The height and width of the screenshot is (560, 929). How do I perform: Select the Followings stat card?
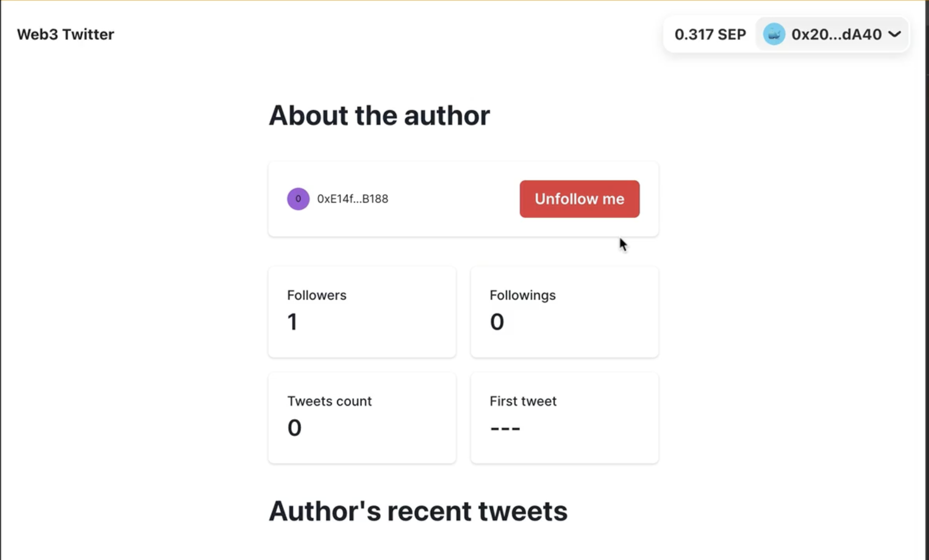pyautogui.click(x=564, y=312)
